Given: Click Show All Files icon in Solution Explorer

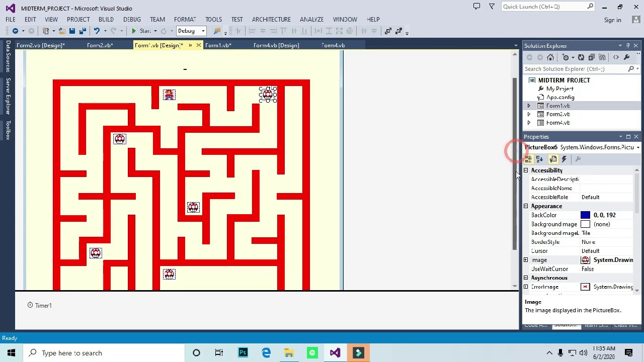Looking at the screenshot, I should pyautogui.click(x=602, y=57).
